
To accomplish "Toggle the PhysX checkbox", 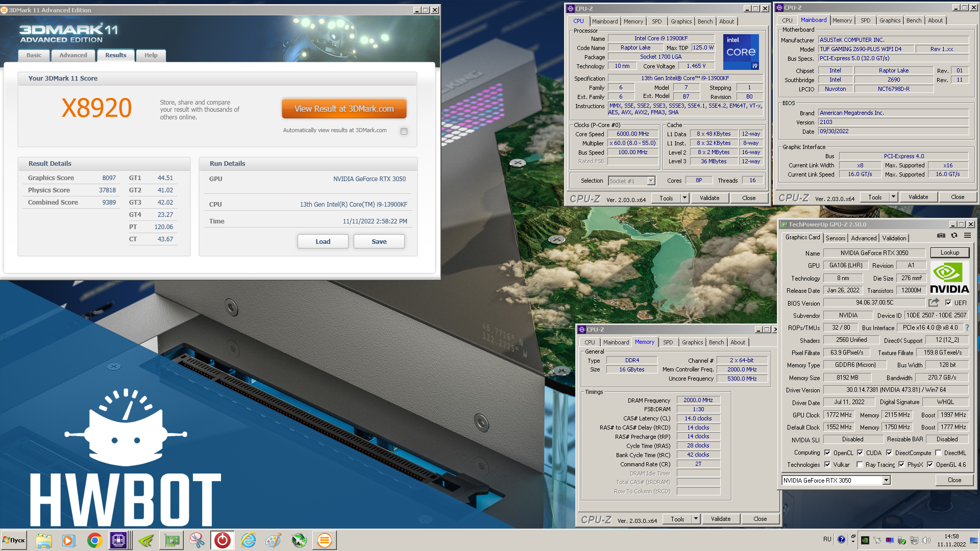I will 901,464.
